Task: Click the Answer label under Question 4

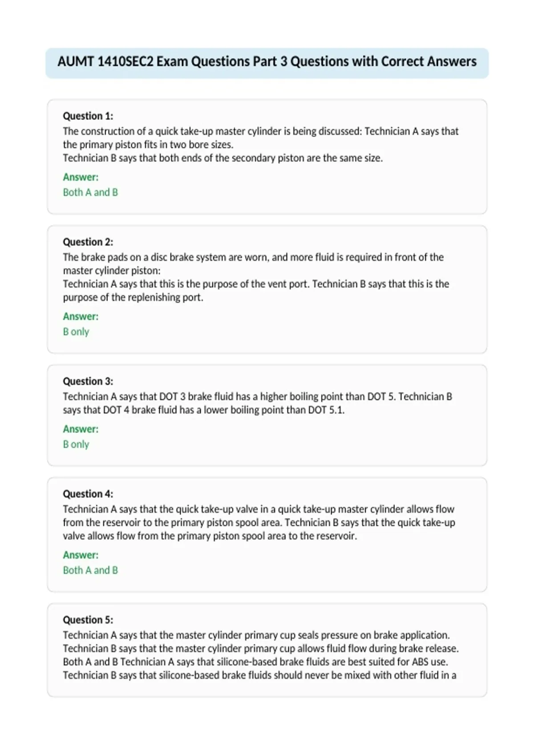Action: pos(81,555)
